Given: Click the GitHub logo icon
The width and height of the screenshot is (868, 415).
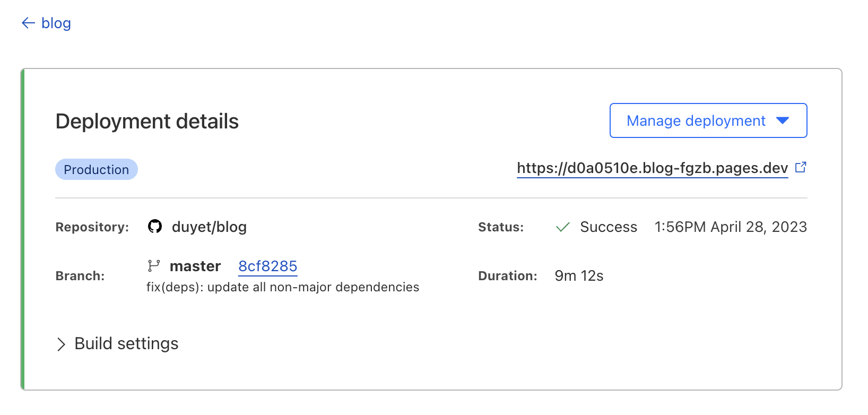Looking at the screenshot, I should click(155, 227).
